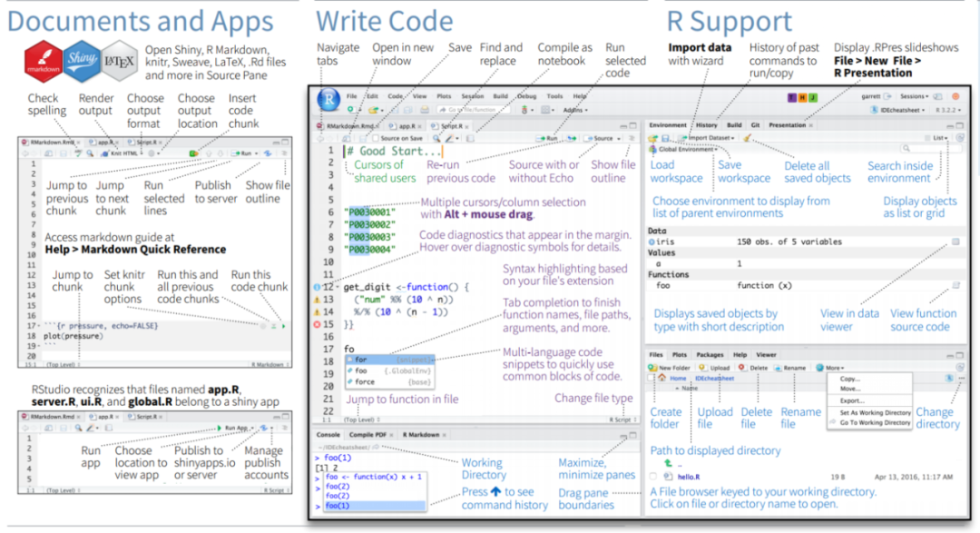Open the Source options dropdown arrow
This screenshot has width=980, height=533.
coord(619,139)
